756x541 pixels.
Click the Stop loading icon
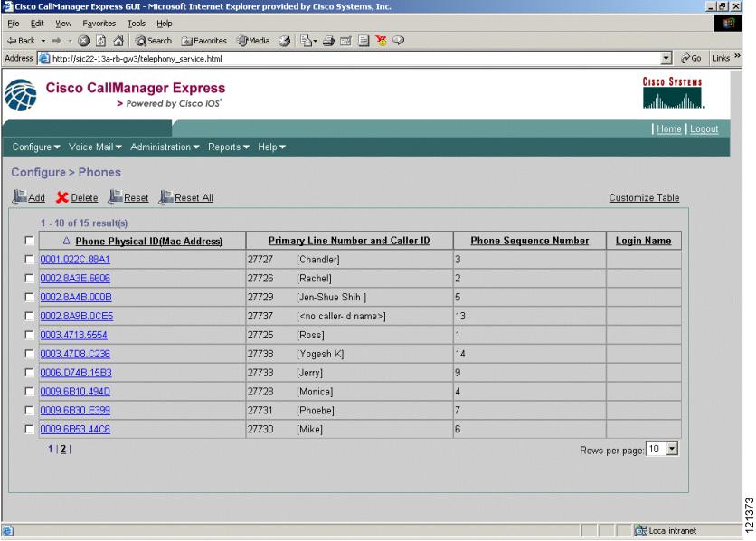tap(83, 41)
